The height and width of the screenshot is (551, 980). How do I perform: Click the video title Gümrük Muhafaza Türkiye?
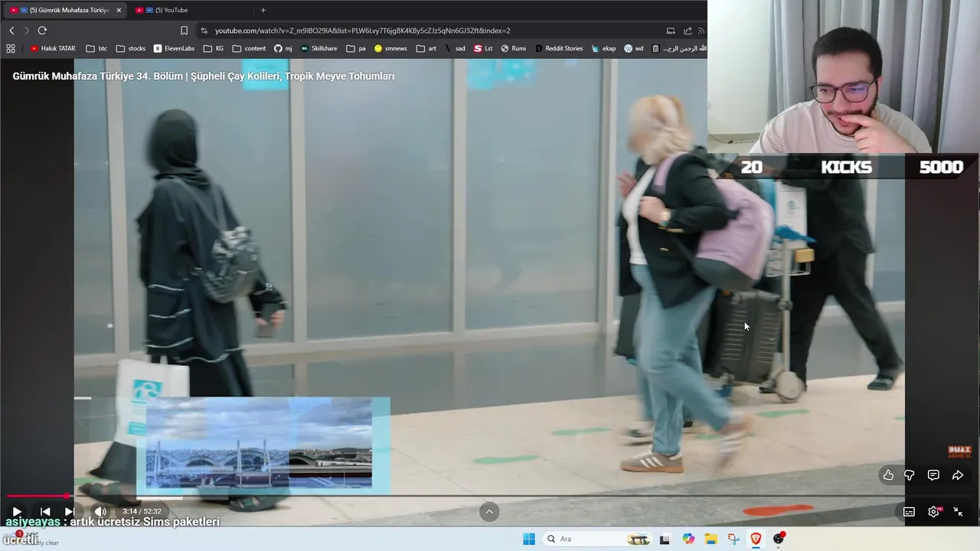(x=204, y=77)
